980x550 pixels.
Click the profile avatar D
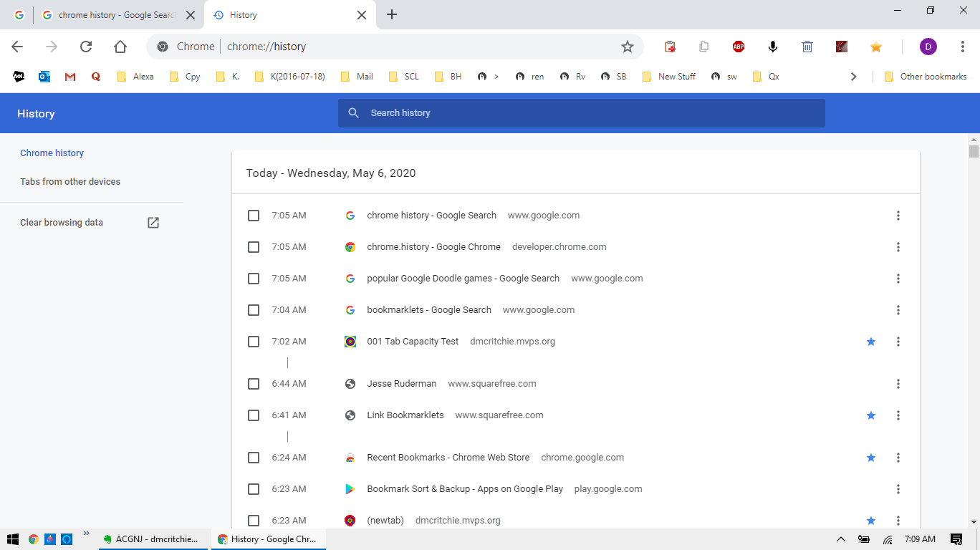click(x=928, y=47)
